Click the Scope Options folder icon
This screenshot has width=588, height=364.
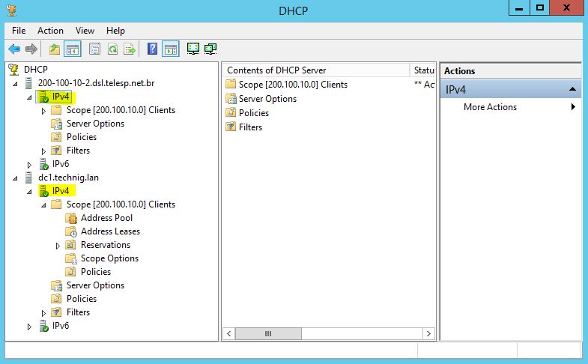point(71,258)
